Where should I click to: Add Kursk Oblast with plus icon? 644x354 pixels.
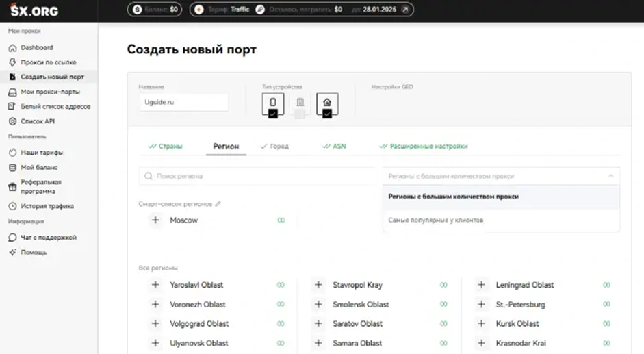click(x=481, y=324)
